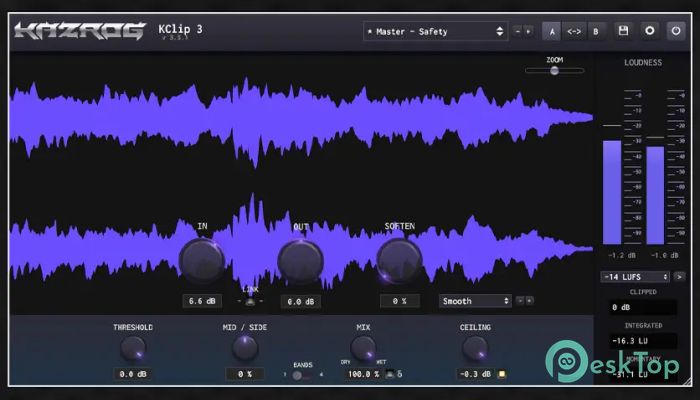
Task: Click the A/B copy arrows button
Action: tap(574, 31)
